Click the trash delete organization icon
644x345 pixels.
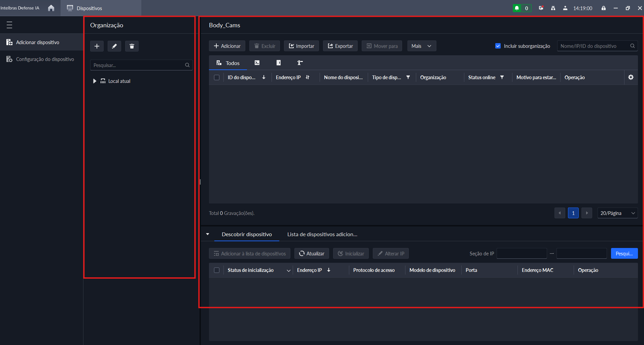click(x=132, y=46)
